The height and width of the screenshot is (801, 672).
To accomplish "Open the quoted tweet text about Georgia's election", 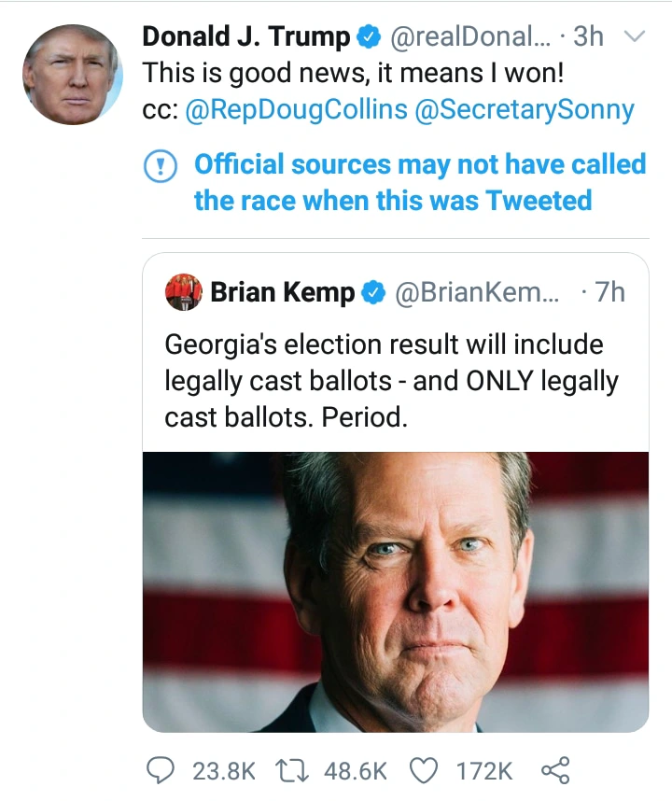I will [392, 380].
